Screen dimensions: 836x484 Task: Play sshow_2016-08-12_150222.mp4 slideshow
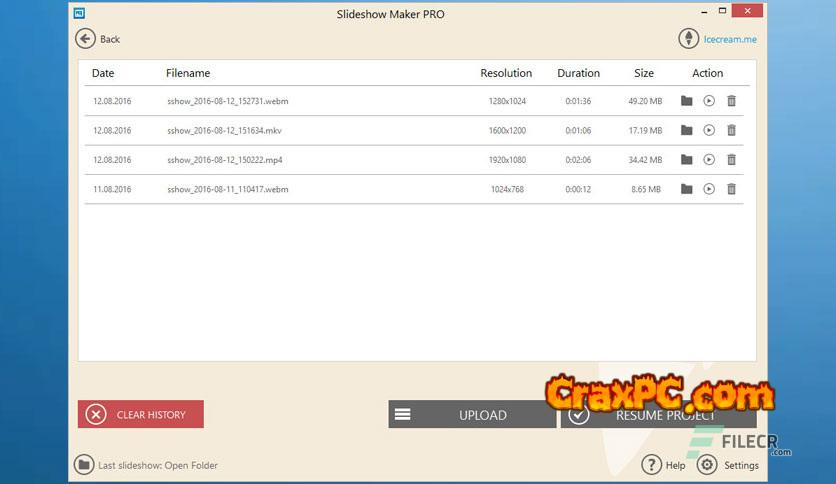click(x=709, y=159)
